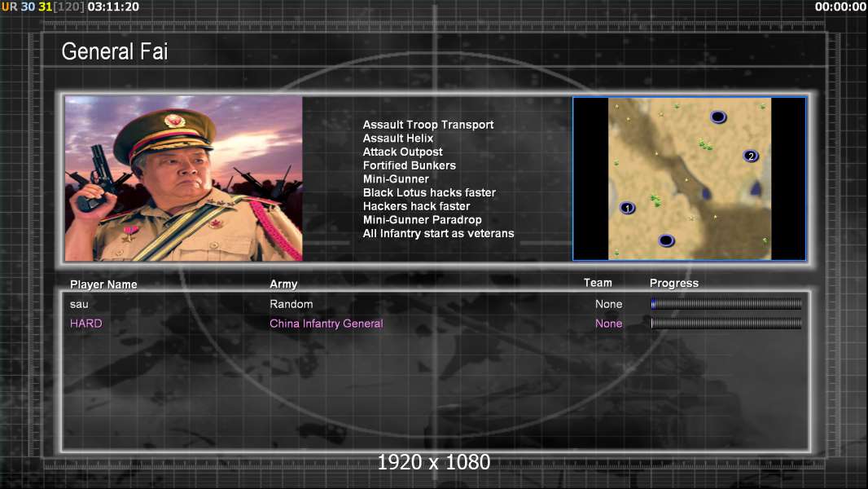This screenshot has width=868, height=489.
Task: Click 'Assault Helix' ability text
Action: point(398,139)
